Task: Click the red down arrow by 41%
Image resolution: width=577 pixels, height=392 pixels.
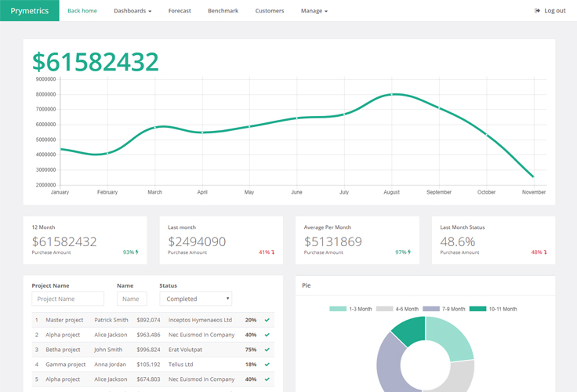Action: [273, 252]
